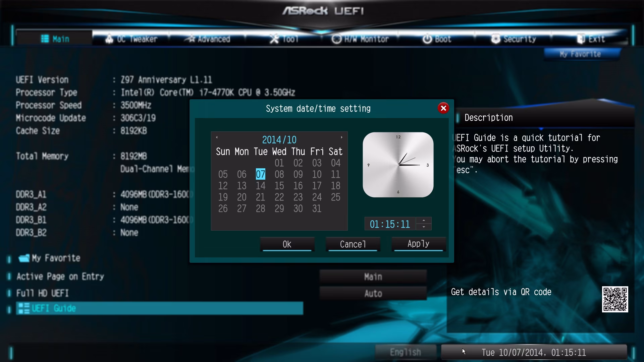Click the UEFI Version value text
The image size is (644, 362).
[166, 80]
